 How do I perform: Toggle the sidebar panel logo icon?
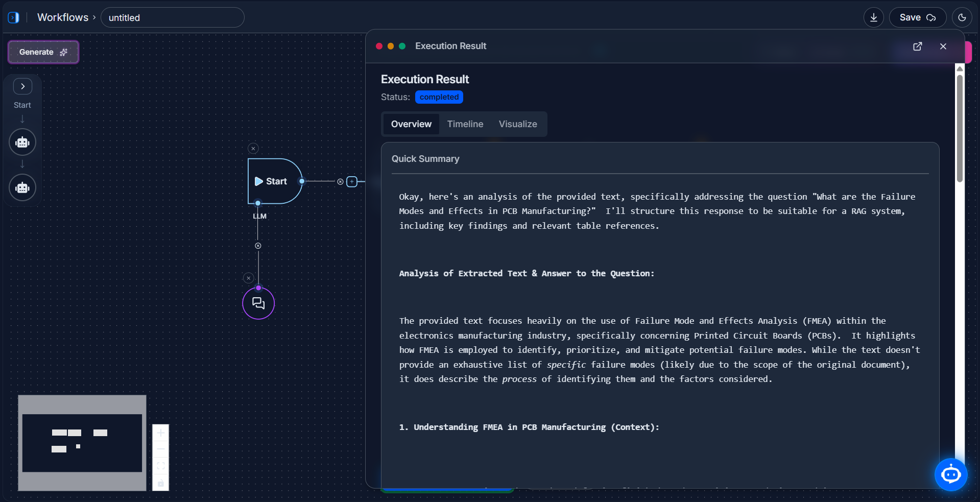(14, 17)
